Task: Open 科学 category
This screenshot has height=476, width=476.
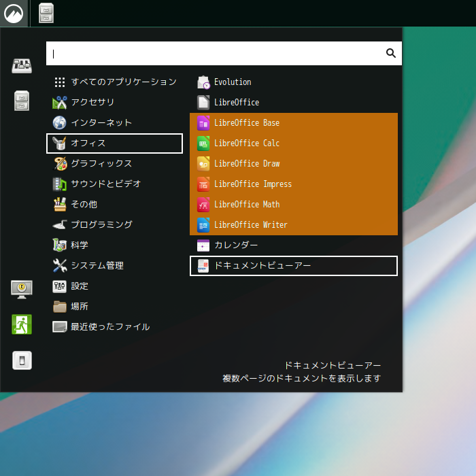Action: coord(114,245)
